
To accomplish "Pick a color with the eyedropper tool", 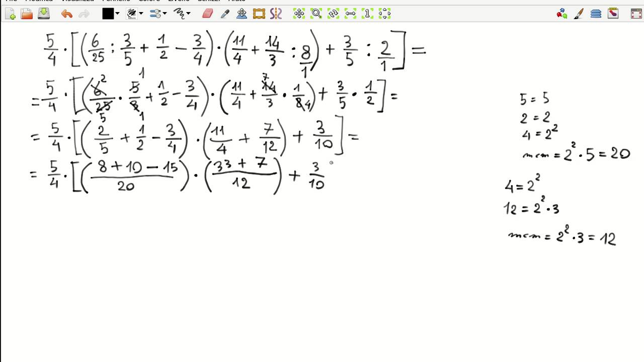I will pos(225,14).
